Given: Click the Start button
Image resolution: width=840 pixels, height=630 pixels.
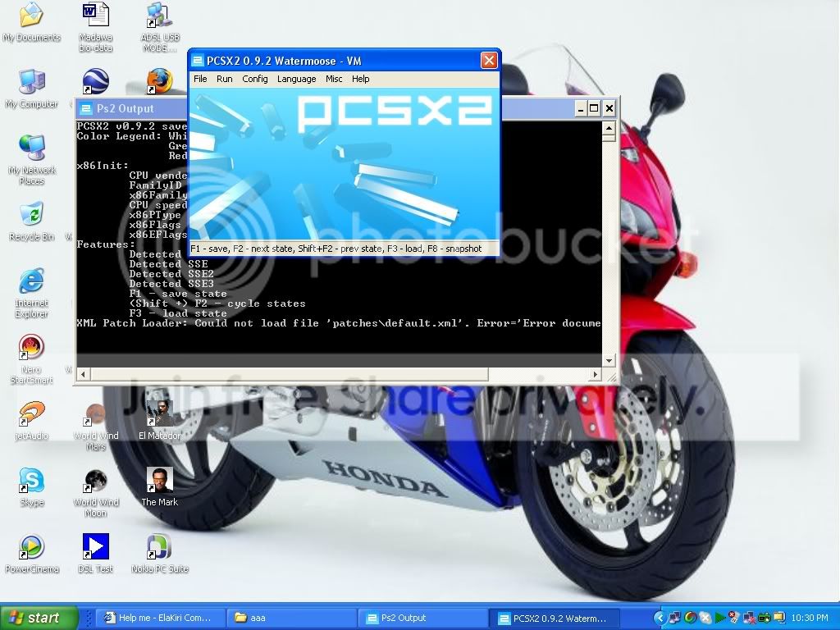Looking at the screenshot, I should 39,618.
